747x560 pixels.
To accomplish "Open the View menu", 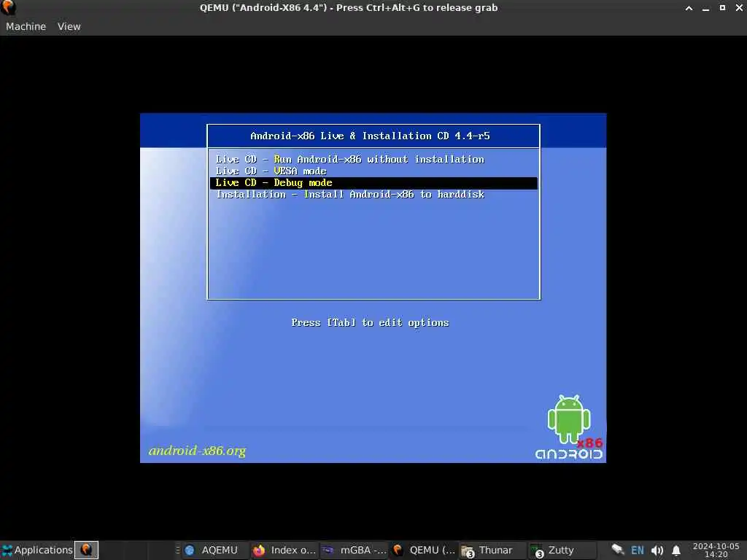I will pos(69,27).
